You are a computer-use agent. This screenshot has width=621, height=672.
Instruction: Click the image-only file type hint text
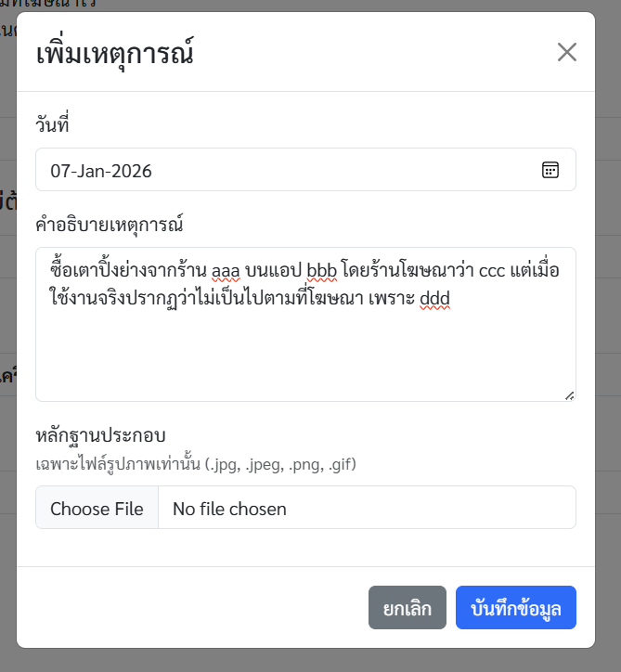coord(196,463)
